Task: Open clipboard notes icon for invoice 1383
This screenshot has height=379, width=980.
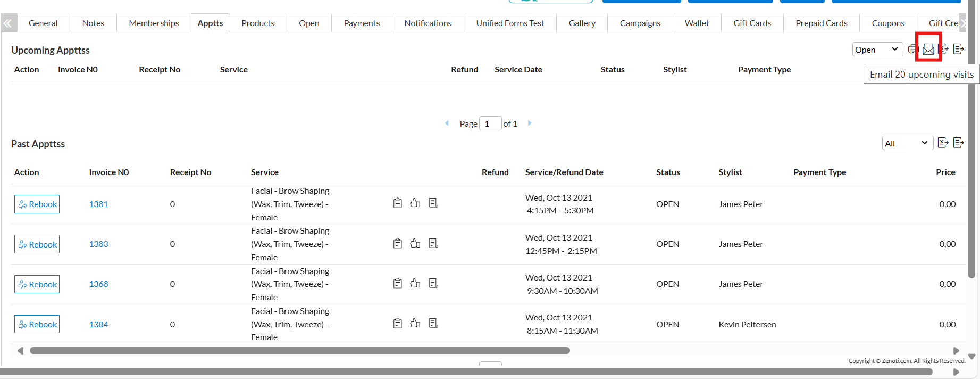Action: (x=398, y=243)
